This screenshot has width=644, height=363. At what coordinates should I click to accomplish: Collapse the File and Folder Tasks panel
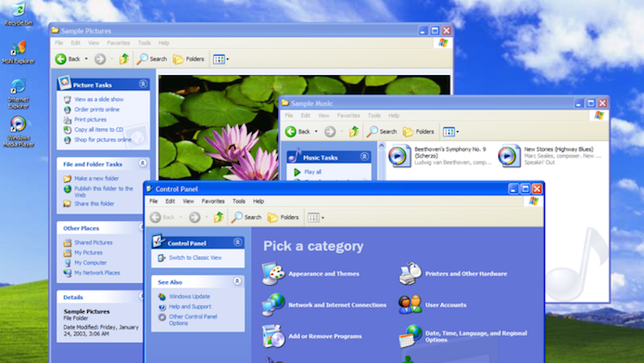click(x=143, y=163)
